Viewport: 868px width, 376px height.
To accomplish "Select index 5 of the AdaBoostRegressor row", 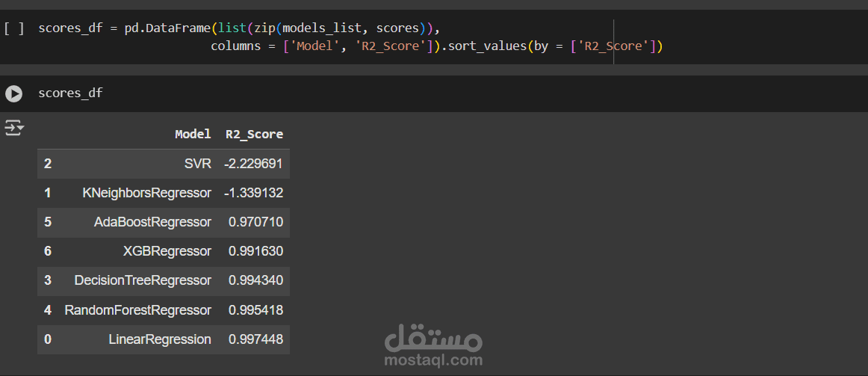I will [x=48, y=223].
